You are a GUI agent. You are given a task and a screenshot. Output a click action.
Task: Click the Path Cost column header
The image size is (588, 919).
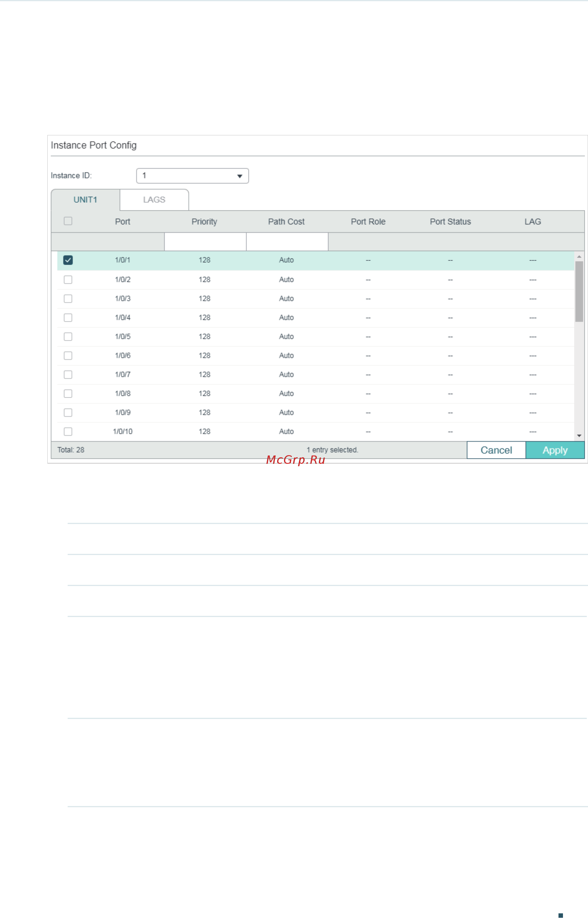286,221
